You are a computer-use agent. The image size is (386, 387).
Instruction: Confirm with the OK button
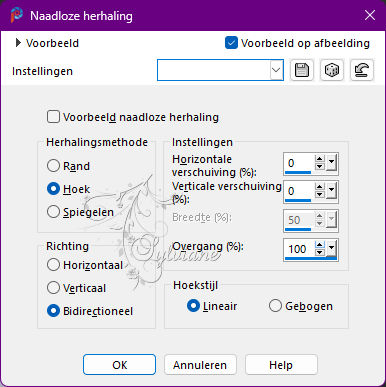(119, 365)
